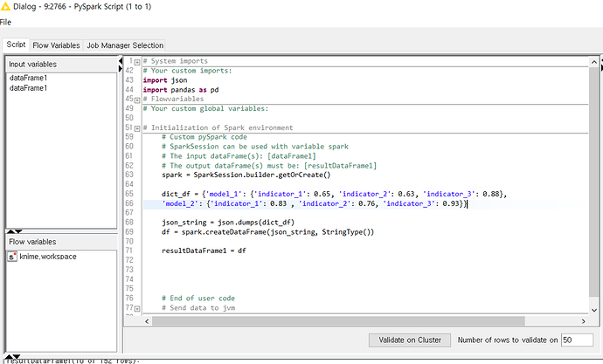
Task: Click the KNIME warning triangle title icon
Action: coord(5,6)
